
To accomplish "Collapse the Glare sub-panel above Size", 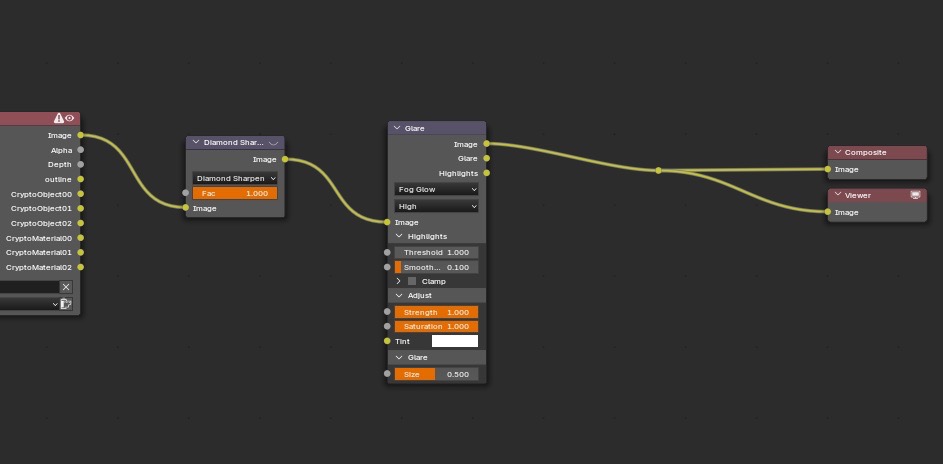I will pyautogui.click(x=399, y=358).
